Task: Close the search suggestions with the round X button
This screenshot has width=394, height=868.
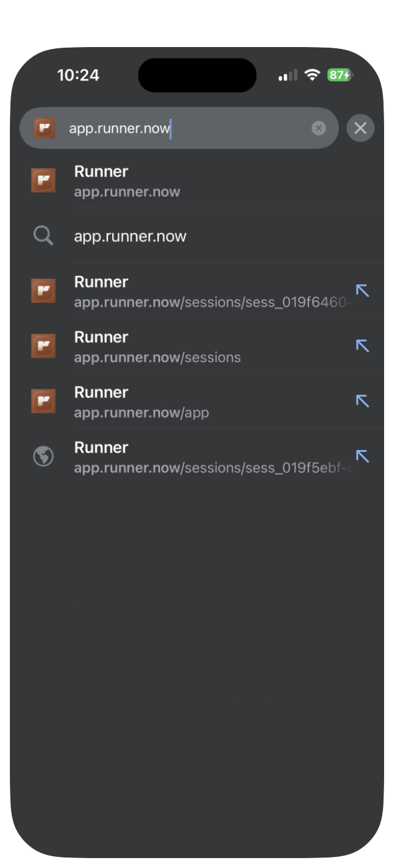Action: point(361,128)
